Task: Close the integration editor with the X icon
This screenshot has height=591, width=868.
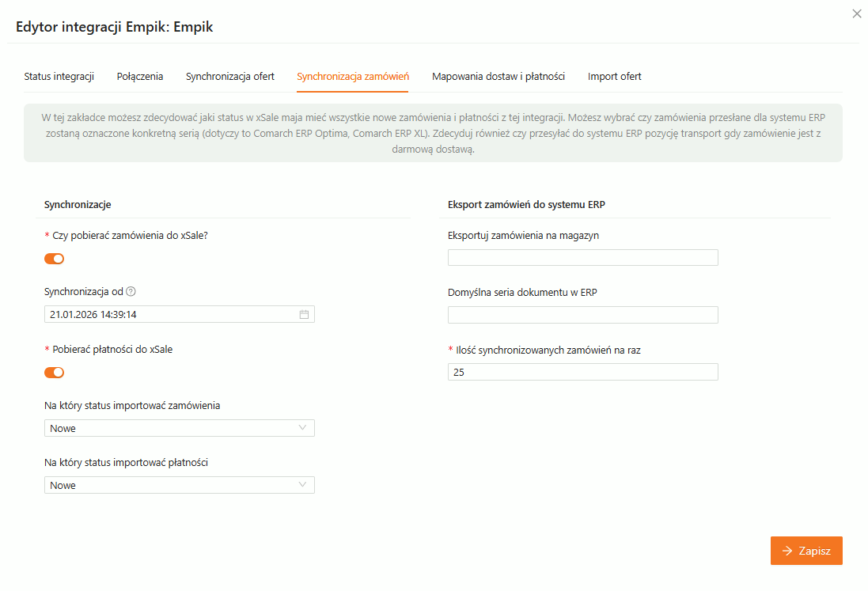Action: coord(856,13)
